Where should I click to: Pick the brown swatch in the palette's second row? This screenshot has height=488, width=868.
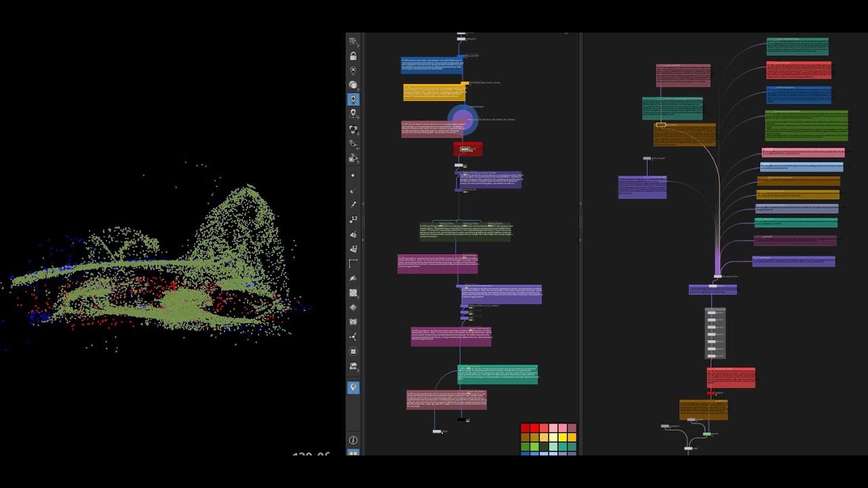tap(525, 437)
